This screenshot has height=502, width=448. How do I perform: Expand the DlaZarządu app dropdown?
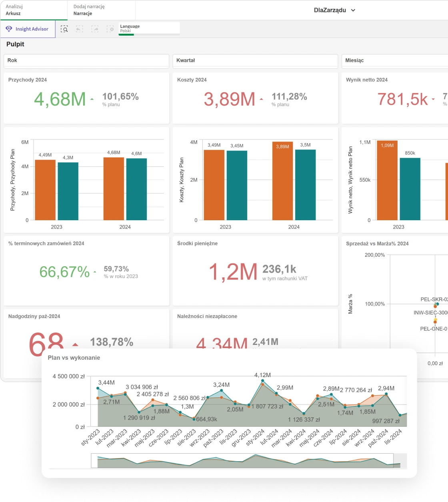click(x=353, y=10)
